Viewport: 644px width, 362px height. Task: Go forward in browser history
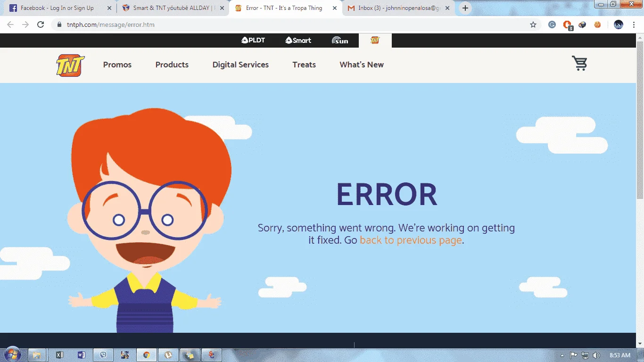[x=25, y=25]
